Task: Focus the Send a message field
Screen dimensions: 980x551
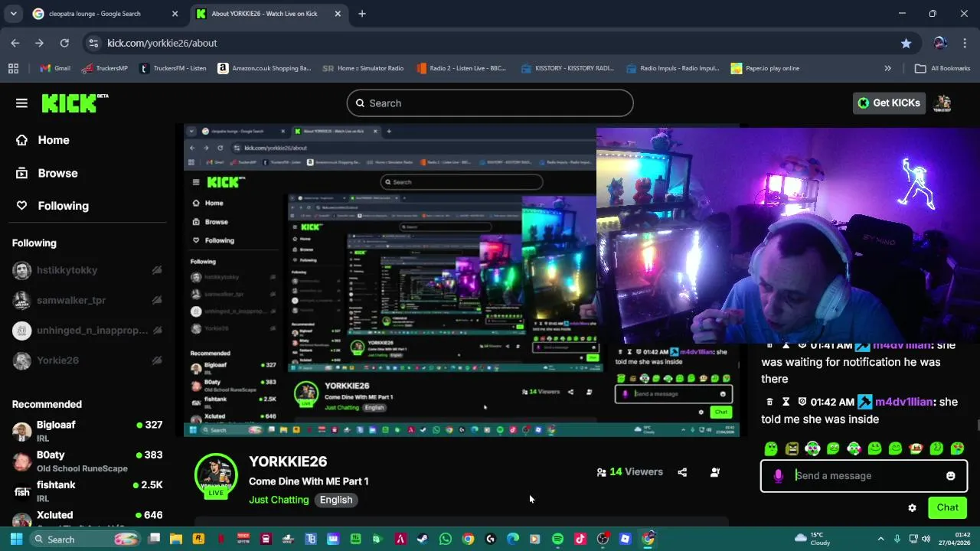Action: tap(864, 476)
